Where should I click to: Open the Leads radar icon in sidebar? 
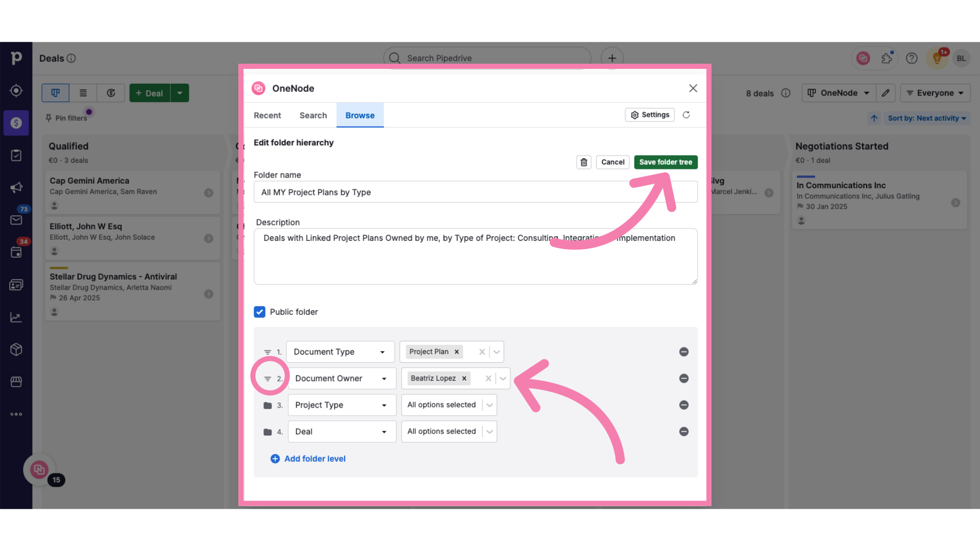click(16, 90)
